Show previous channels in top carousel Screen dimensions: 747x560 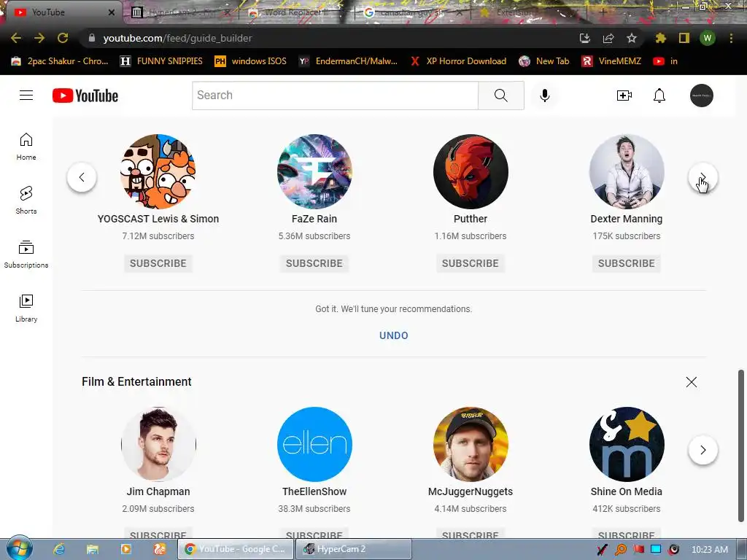point(82,177)
